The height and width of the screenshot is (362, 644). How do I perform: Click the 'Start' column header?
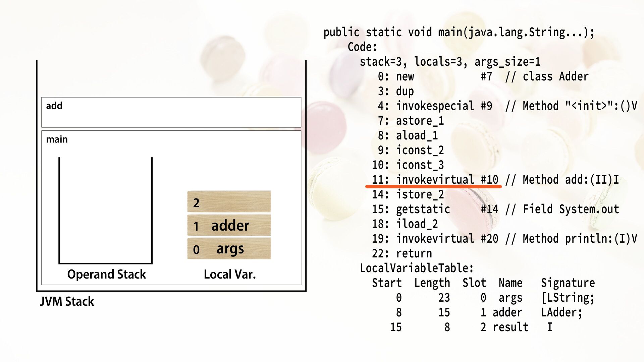[386, 283]
